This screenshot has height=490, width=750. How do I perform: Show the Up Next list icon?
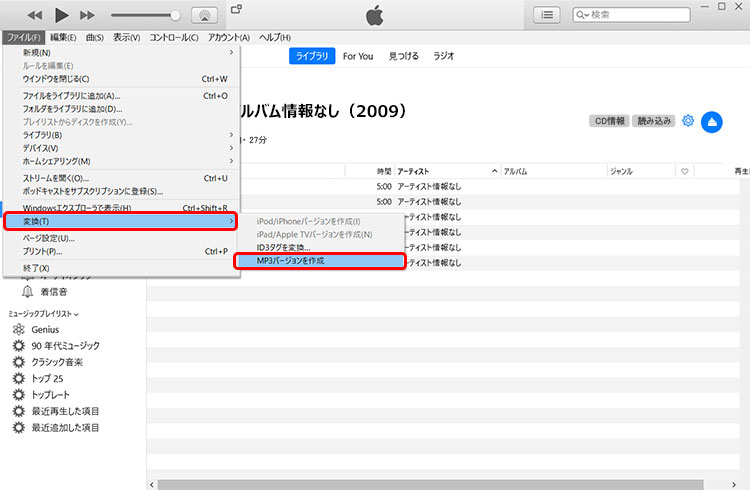pyautogui.click(x=546, y=15)
